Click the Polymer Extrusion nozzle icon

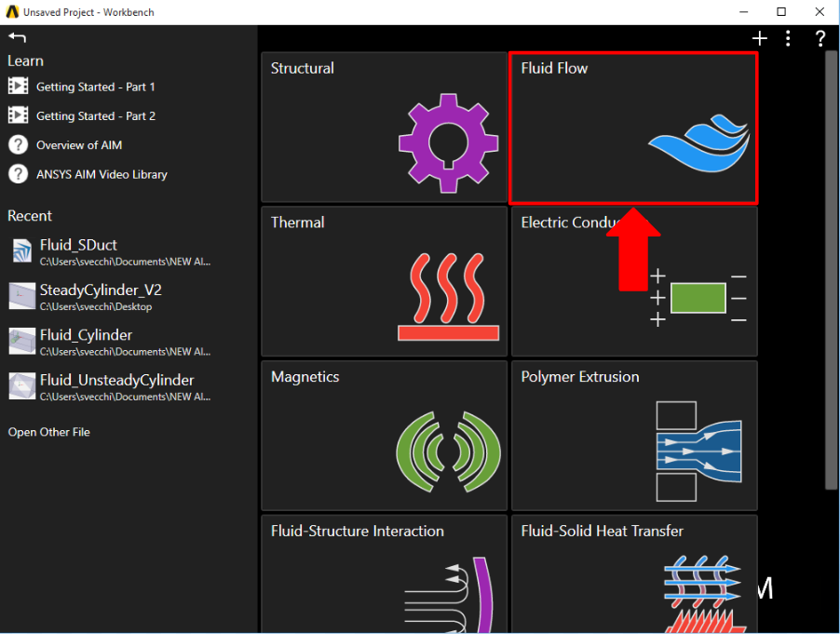point(698,452)
